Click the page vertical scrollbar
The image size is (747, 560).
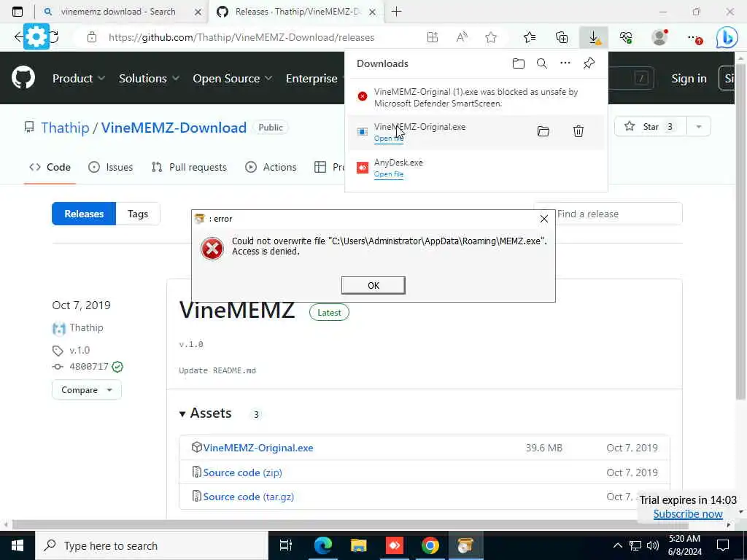[740, 230]
